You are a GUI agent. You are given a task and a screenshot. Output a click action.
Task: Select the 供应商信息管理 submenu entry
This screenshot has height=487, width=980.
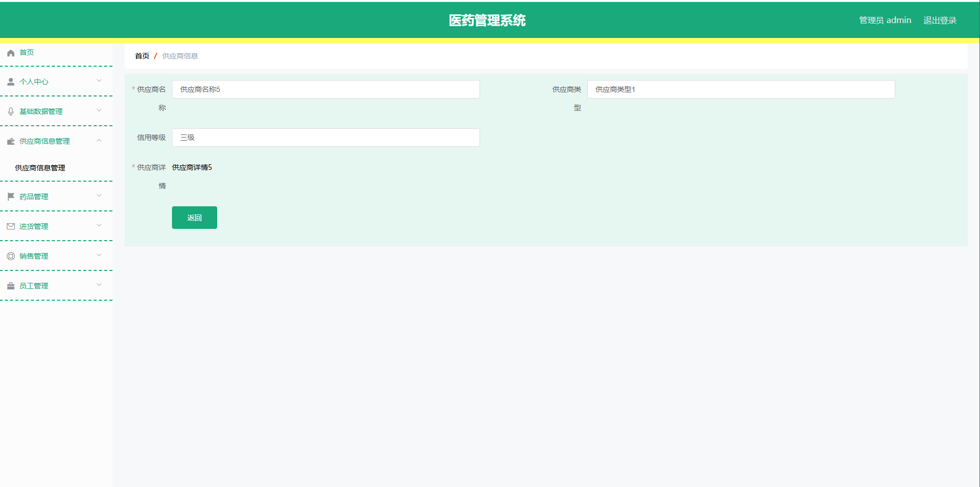[x=39, y=167]
